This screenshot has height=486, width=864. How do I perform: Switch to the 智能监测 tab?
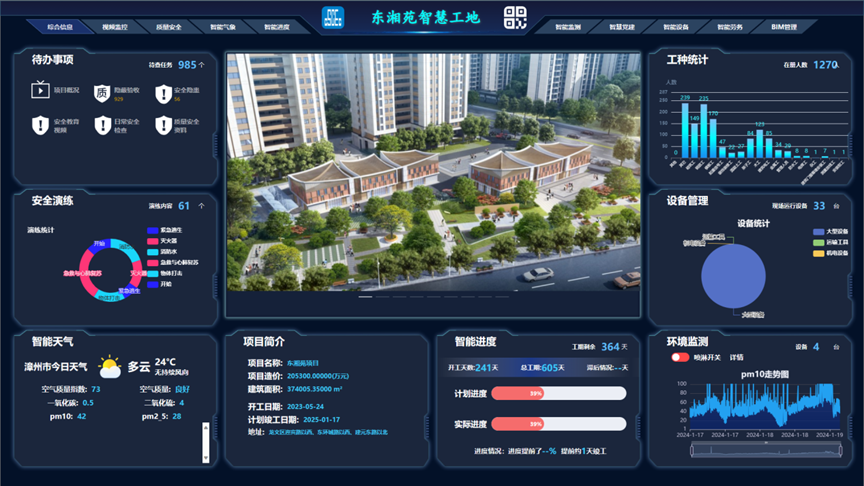[x=568, y=26]
